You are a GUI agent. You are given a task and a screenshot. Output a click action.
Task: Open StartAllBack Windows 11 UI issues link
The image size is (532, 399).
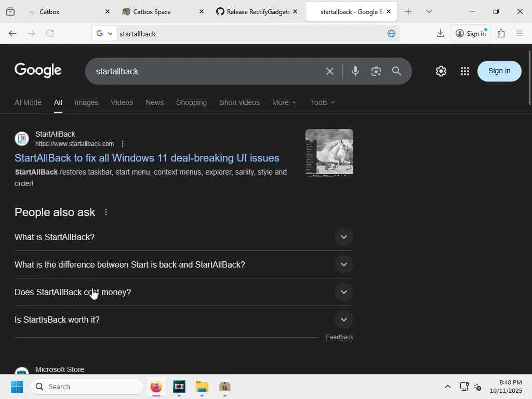click(147, 158)
